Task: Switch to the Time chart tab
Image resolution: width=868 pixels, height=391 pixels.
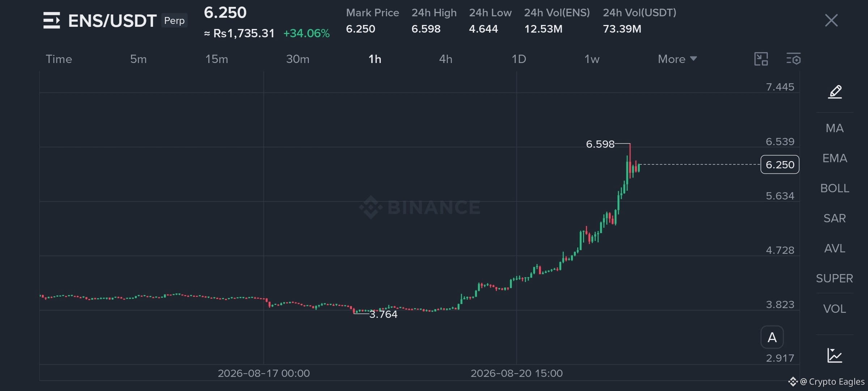Action: pyautogui.click(x=59, y=59)
